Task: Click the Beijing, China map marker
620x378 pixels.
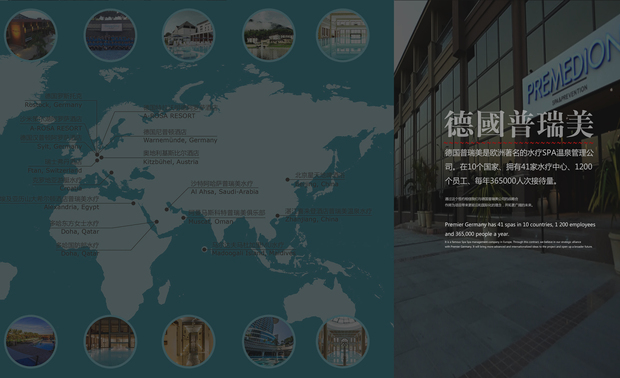Action: (287, 180)
